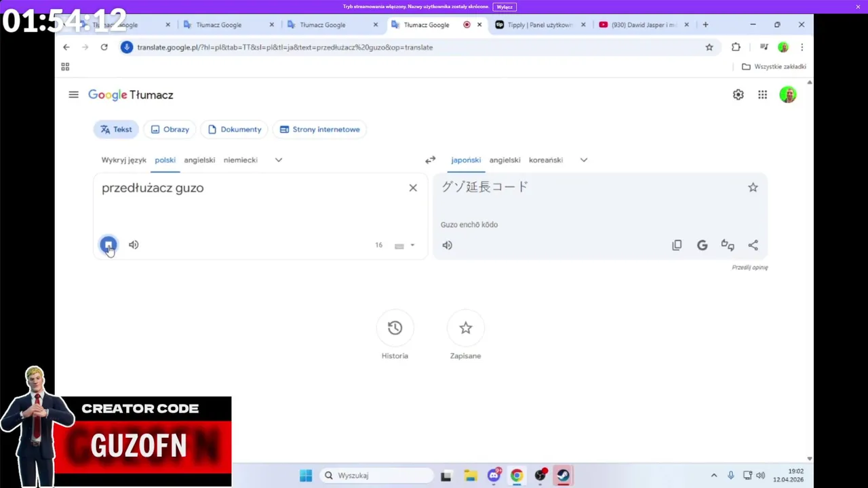
Task: Open Google account avatar menu
Action: (x=787, y=95)
